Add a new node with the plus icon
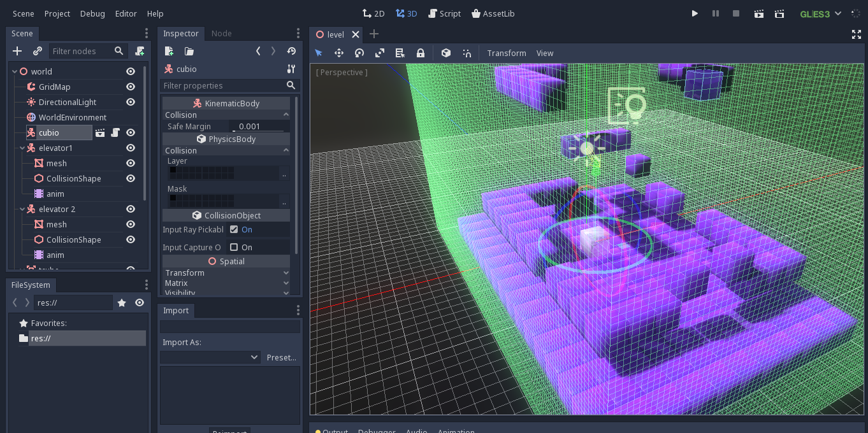Screen dimensions: 868x433 coord(17,51)
